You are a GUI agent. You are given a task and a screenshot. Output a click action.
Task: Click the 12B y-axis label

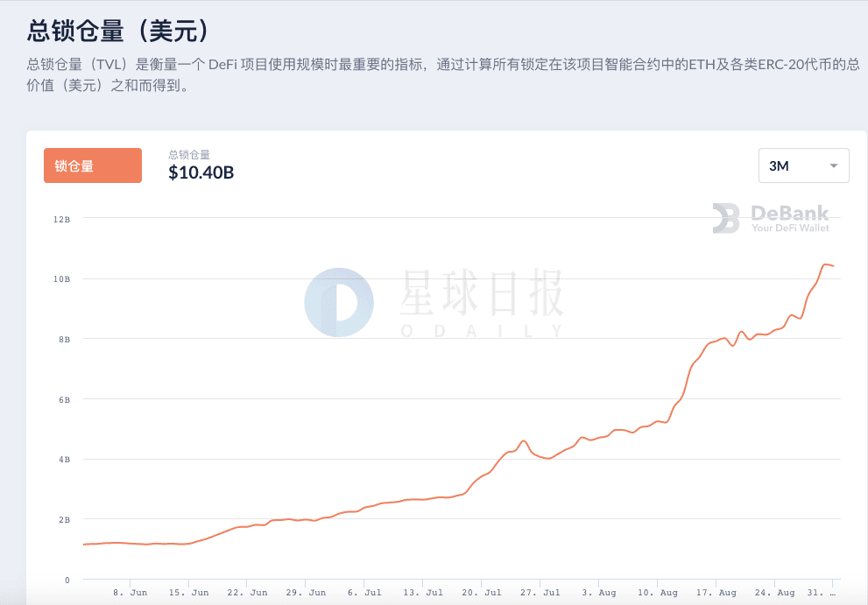[x=61, y=219]
